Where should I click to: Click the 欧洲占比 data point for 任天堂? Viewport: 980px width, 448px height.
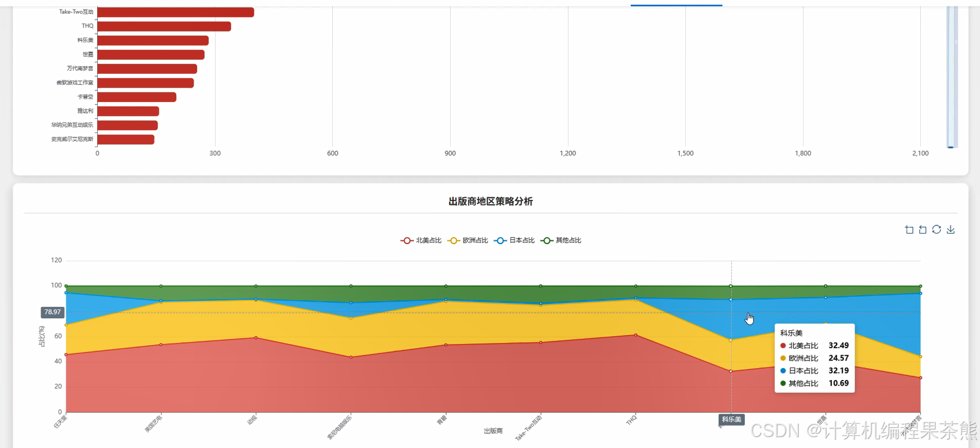click(66, 325)
